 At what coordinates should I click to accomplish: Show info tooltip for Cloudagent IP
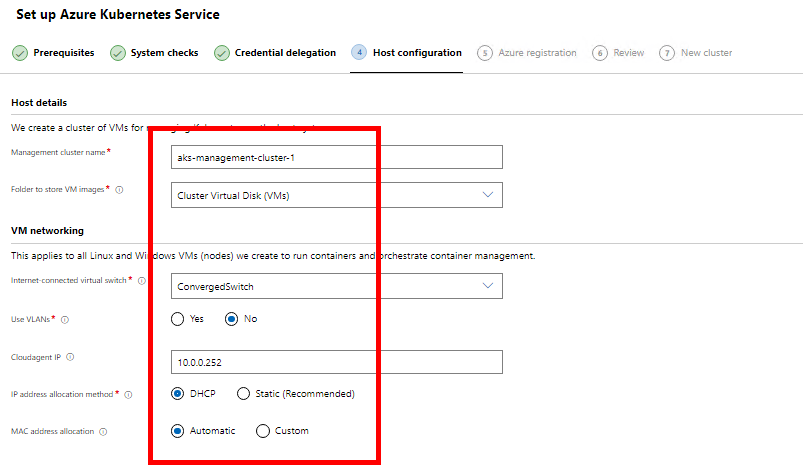click(70, 357)
